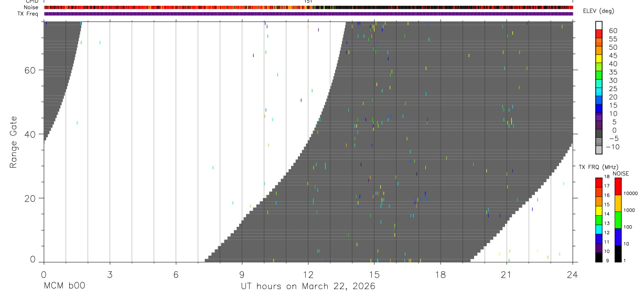This screenshot has width=644, height=297.
Task: Click the black 1–10 NOISE swatch
Action: point(618,254)
